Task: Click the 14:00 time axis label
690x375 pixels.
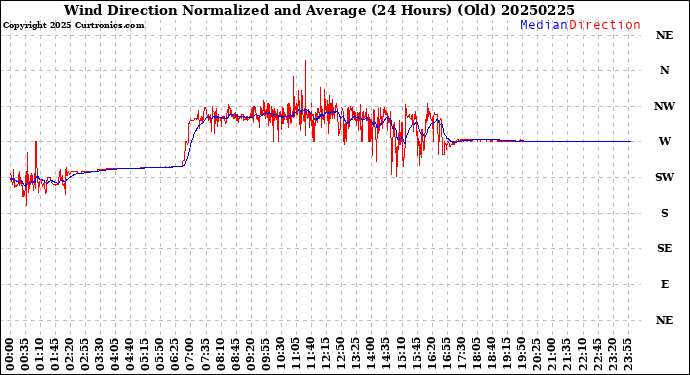Action: click(370, 354)
